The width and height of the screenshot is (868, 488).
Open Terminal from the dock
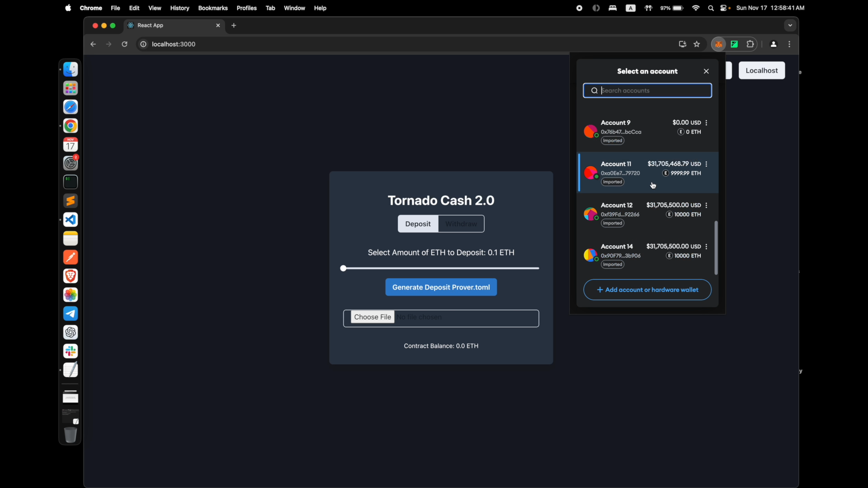click(x=71, y=182)
